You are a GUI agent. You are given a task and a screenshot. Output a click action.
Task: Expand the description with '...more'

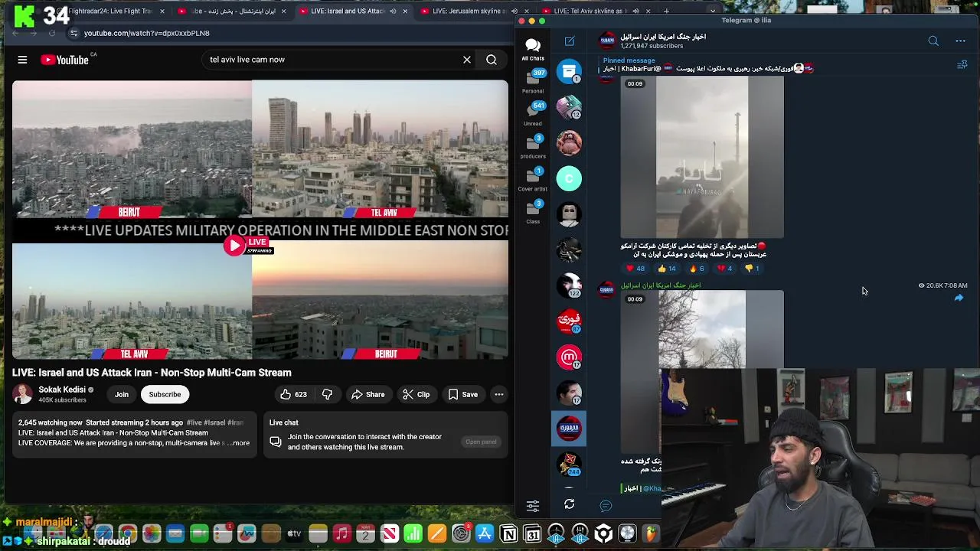[x=239, y=443]
